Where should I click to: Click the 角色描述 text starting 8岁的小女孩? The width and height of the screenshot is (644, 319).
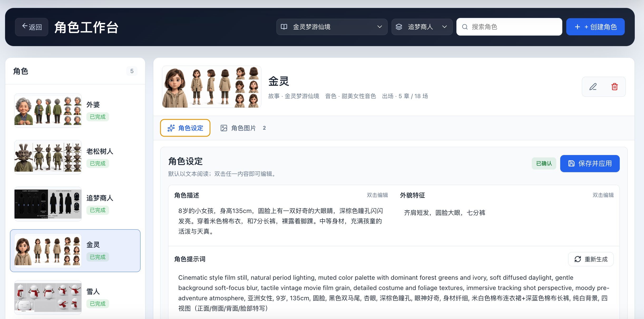[280, 221]
